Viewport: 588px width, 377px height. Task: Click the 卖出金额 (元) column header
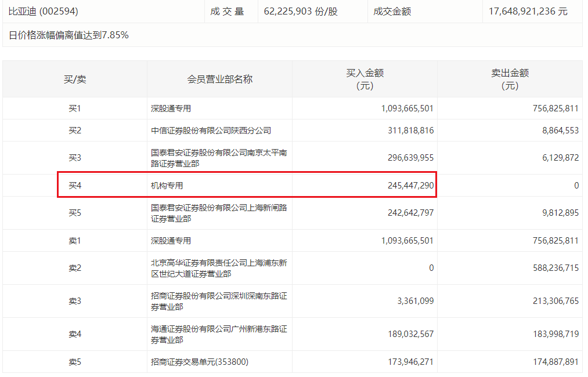pyautogui.click(x=510, y=79)
